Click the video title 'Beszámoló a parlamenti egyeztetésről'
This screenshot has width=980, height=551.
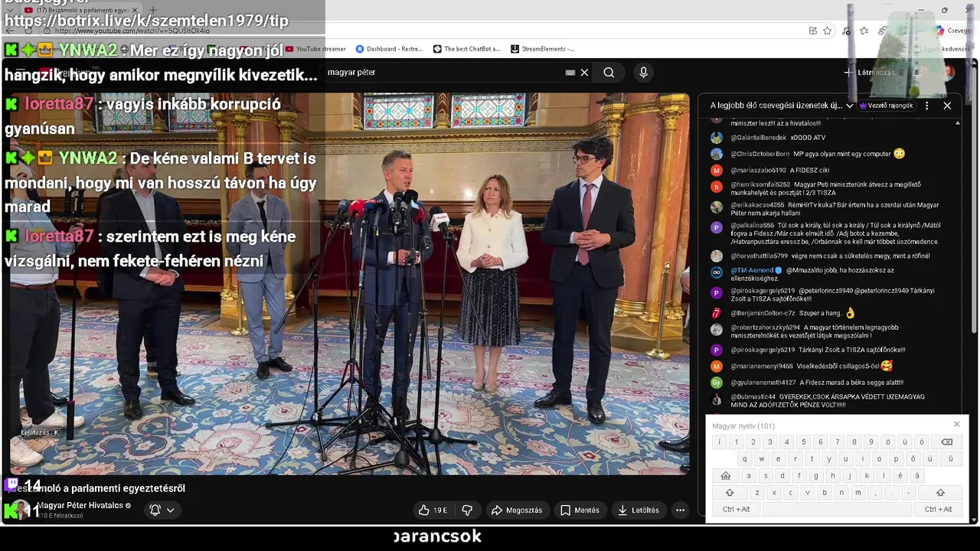pos(100,488)
